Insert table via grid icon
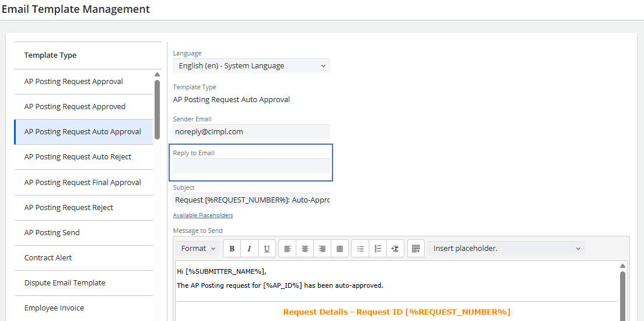The image size is (644, 321). pyautogui.click(x=416, y=249)
